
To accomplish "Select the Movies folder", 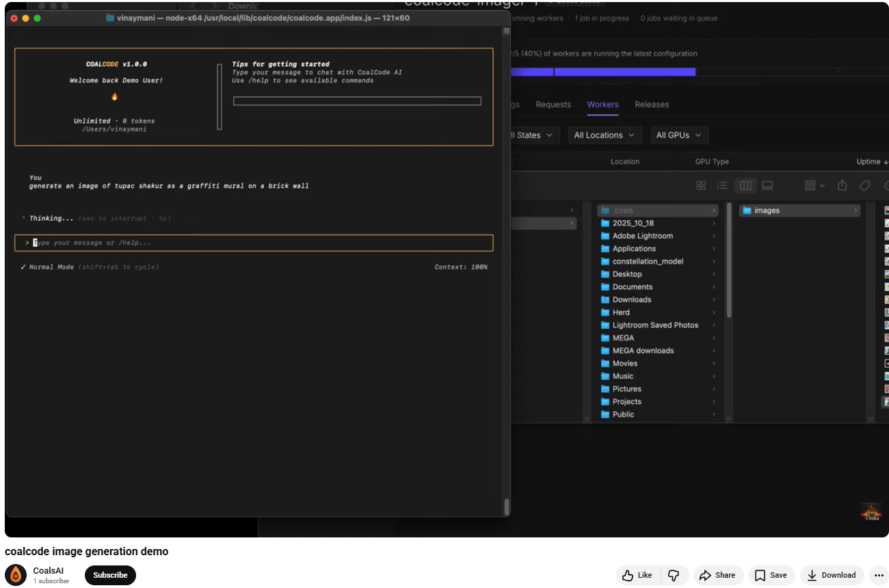I will 658,364.
